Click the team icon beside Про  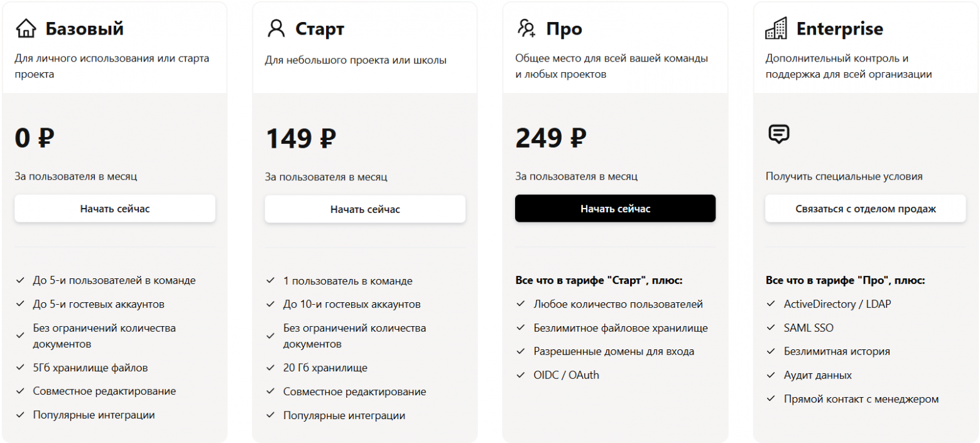[x=526, y=29]
